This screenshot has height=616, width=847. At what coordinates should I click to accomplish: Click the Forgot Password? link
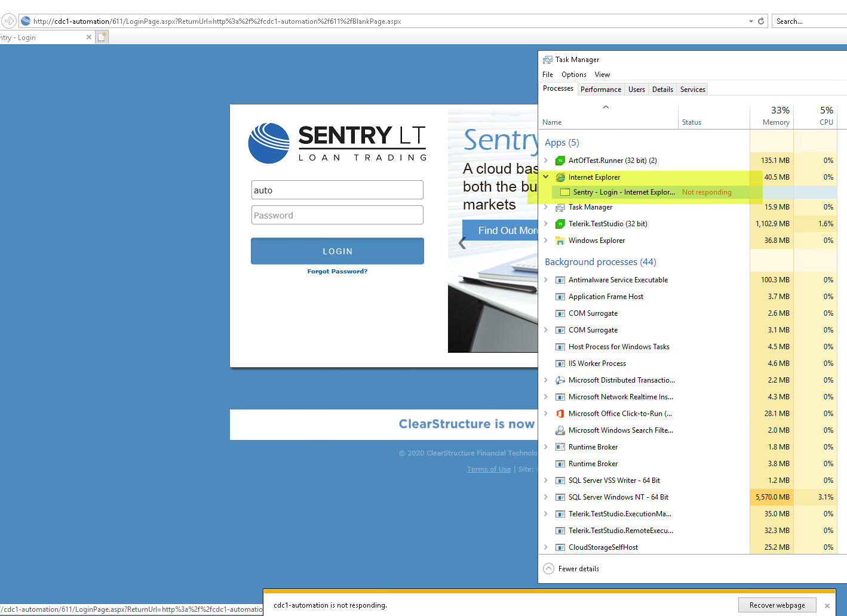tap(337, 272)
